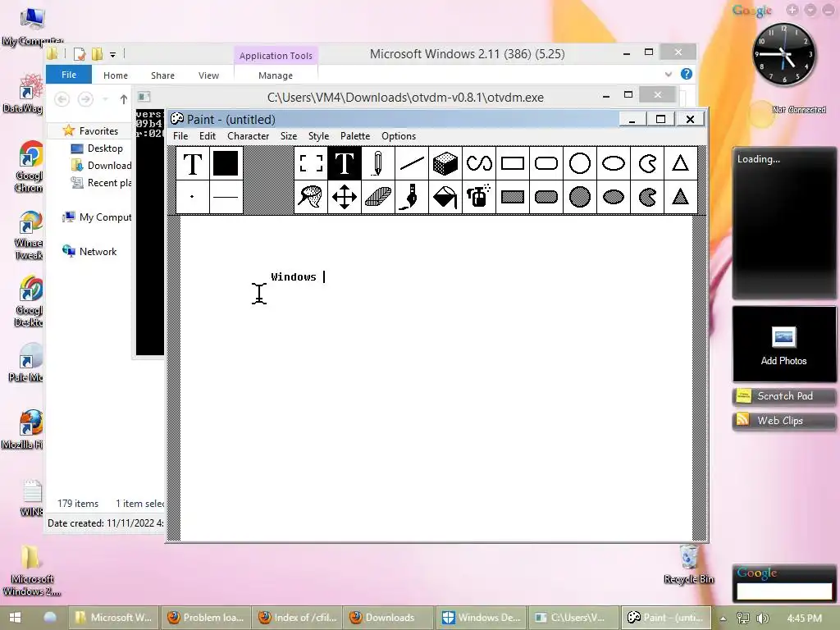The height and width of the screenshot is (630, 840).
Task: Select the hollow Circle tool
Action: (x=580, y=163)
